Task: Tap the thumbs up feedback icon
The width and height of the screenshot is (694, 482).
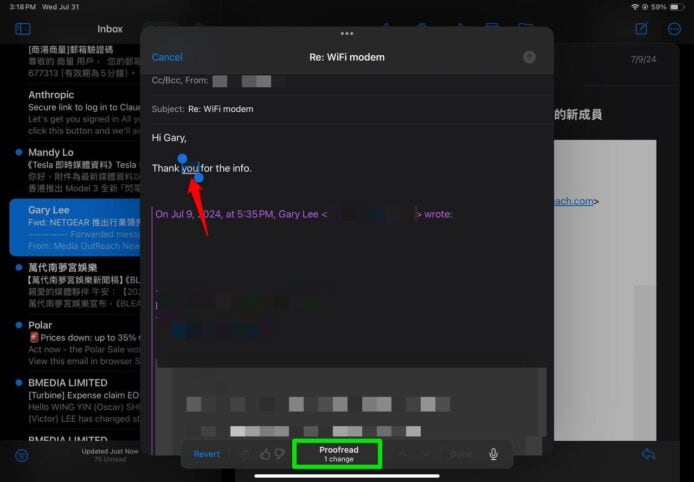Action: click(x=265, y=454)
